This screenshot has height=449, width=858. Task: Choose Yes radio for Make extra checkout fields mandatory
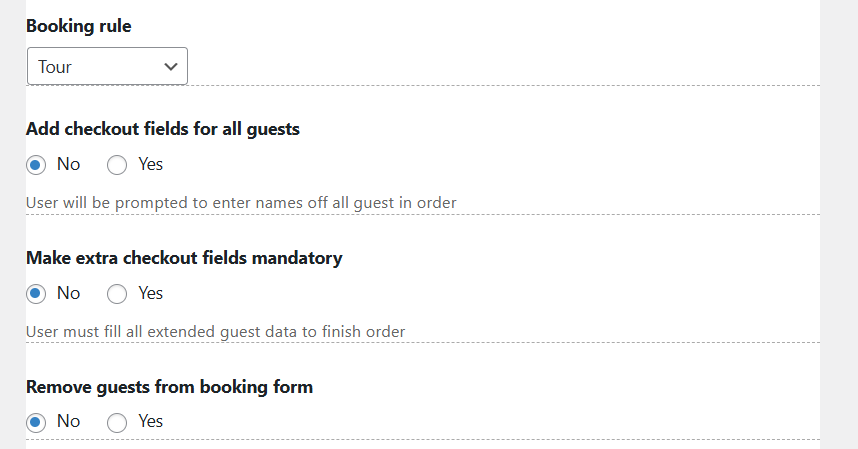coord(117,294)
